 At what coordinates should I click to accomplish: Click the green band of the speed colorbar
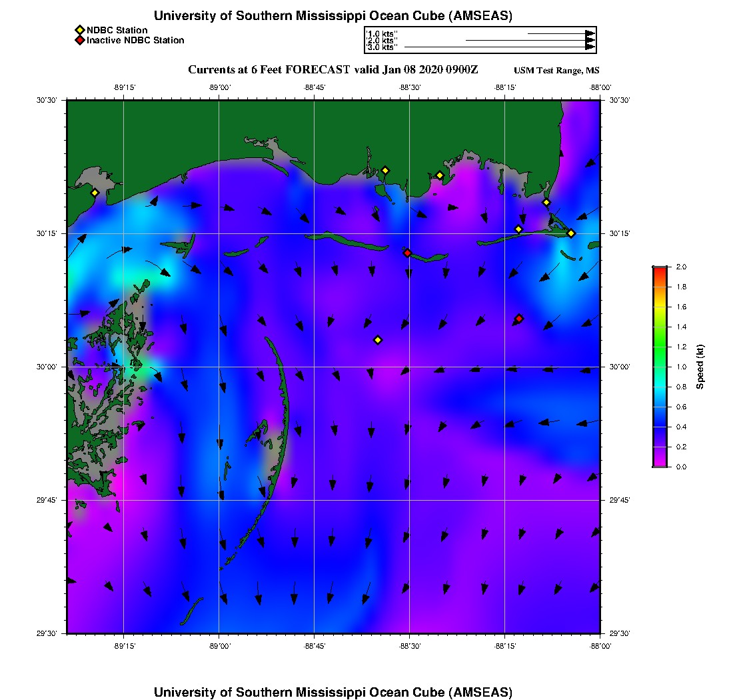(x=660, y=347)
